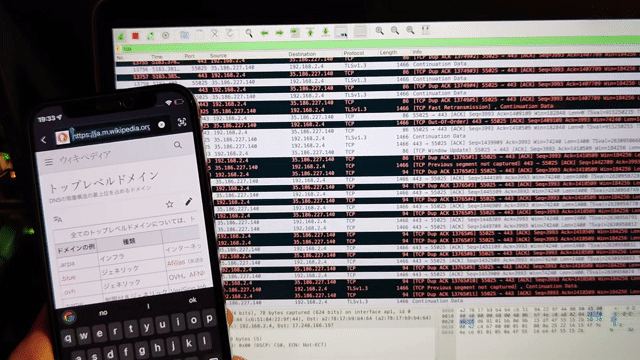This screenshot has width=640, height=360.
Task: Toggle auto-scroll during live capture
Action: point(341,31)
